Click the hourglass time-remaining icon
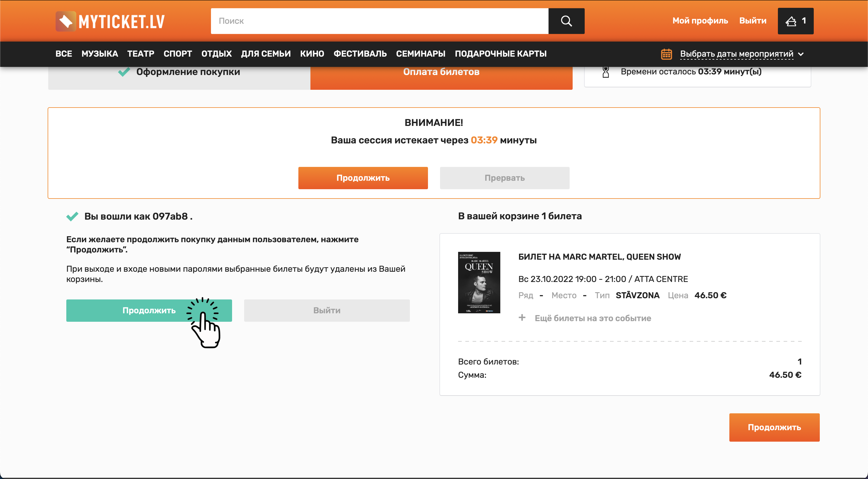 tap(605, 72)
